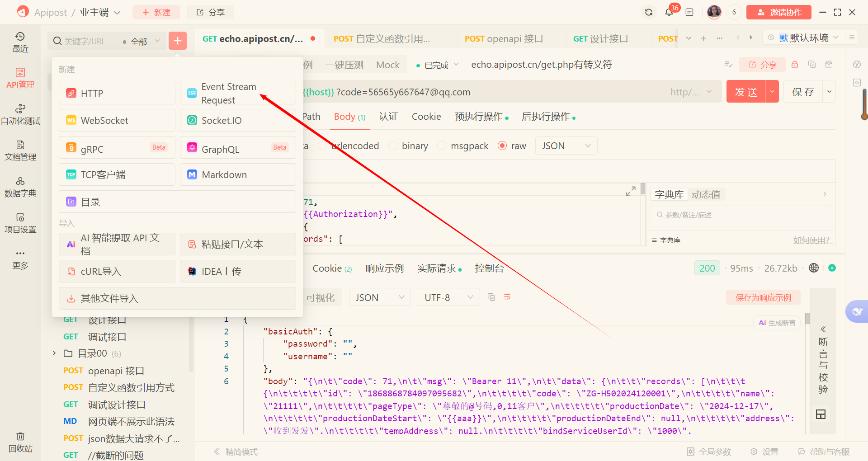Switch to the 认证 tab
Viewport: 868px width, 461px height.
[x=389, y=117]
